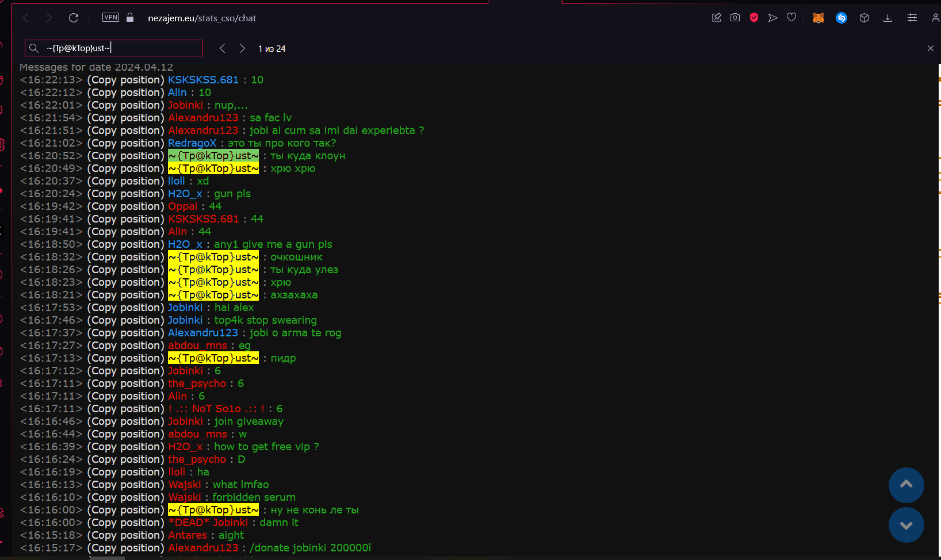Click the find-in-page search field
The image size is (941, 560).
click(121, 48)
